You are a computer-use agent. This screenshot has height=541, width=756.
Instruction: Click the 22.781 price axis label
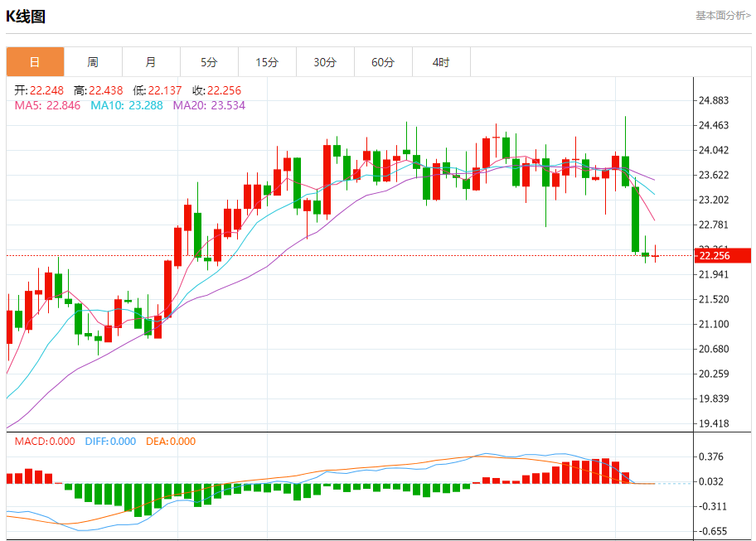[714, 225]
